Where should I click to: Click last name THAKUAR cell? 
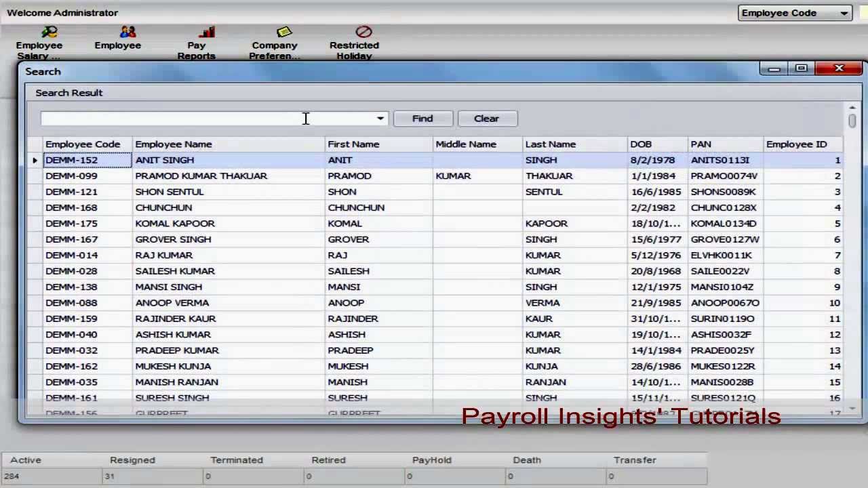pos(575,176)
